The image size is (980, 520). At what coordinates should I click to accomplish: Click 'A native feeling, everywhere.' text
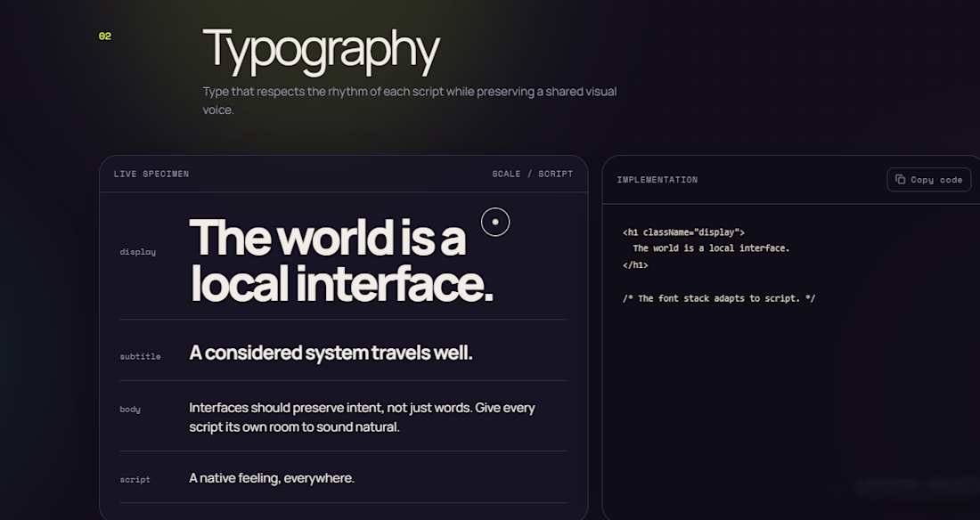coord(271,478)
